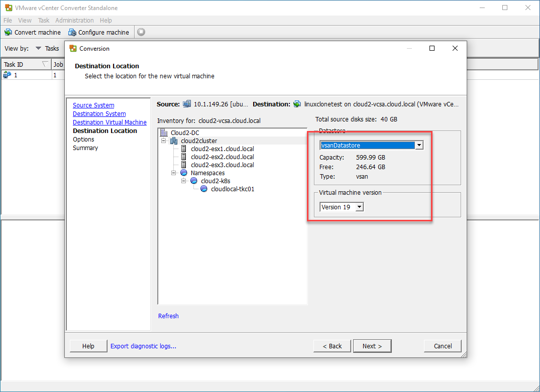Open the Virtual machine version dropdown
The image size is (540, 392).
pyautogui.click(x=359, y=207)
